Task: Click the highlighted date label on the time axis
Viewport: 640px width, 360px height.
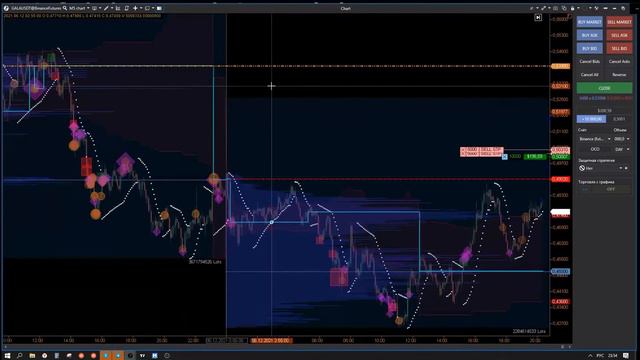Action: 271,340
